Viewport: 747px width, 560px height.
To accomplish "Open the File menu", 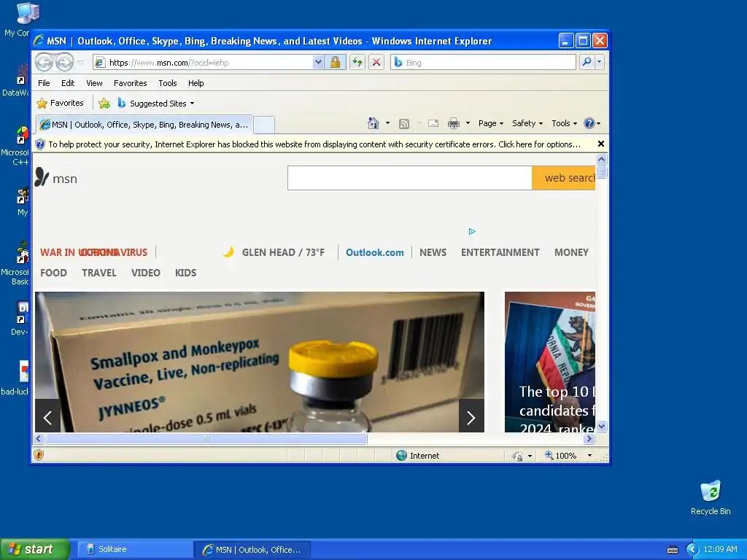I will pyautogui.click(x=44, y=83).
